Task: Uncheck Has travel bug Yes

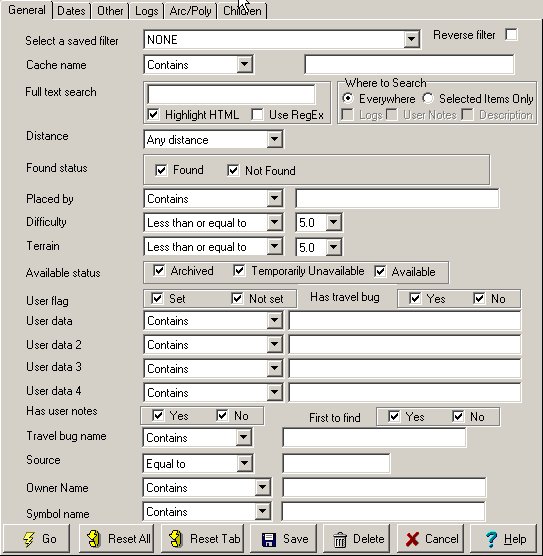Action: [x=414, y=298]
